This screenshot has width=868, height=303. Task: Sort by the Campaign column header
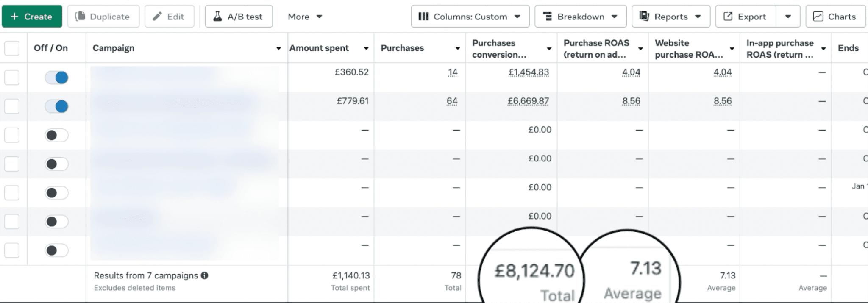click(114, 48)
